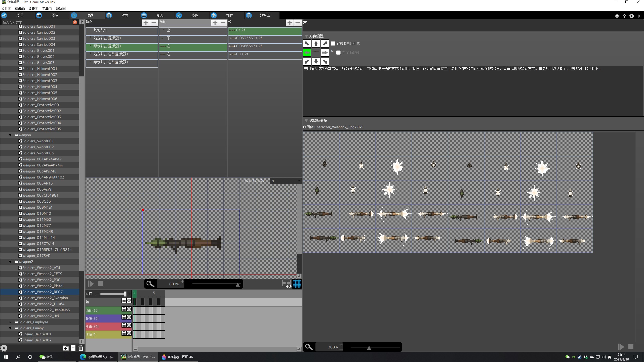Screen dimensions: 644x362
Task: Toggle visibility eye of the 连接点 track
Action: click(x=129, y=333)
